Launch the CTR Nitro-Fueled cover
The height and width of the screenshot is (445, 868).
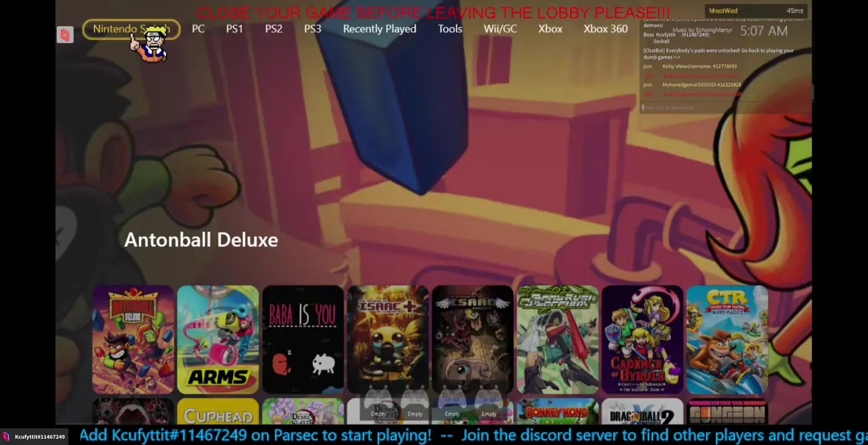click(727, 339)
